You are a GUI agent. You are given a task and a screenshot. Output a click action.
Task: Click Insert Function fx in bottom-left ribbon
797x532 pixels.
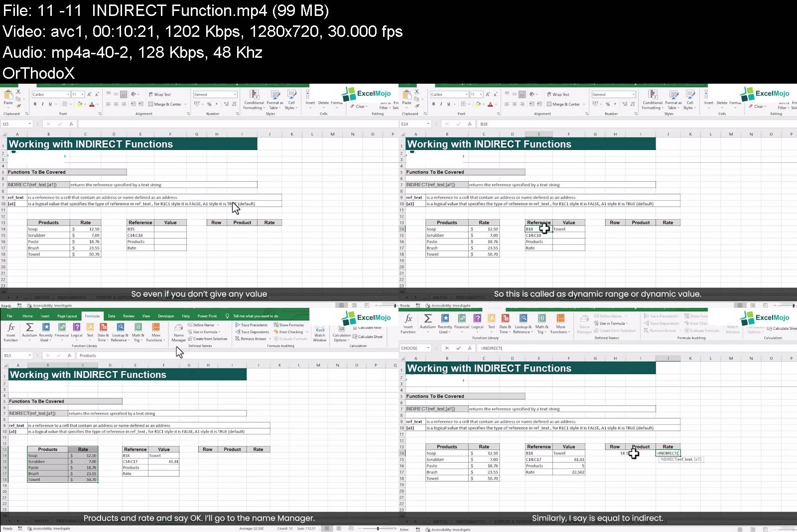point(10,331)
